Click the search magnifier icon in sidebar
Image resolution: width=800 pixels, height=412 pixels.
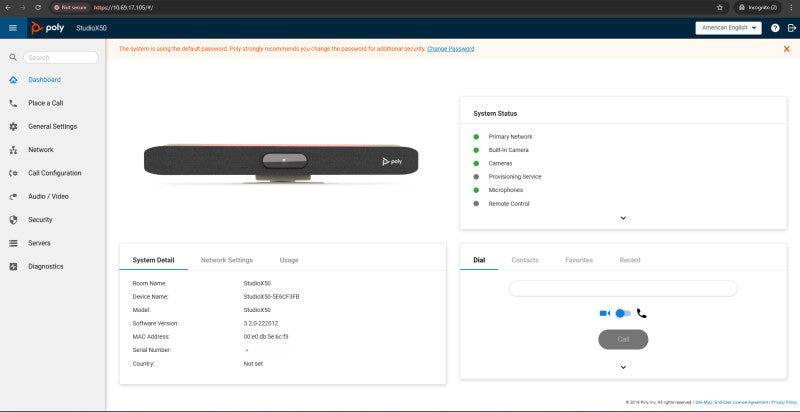(13, 58)
